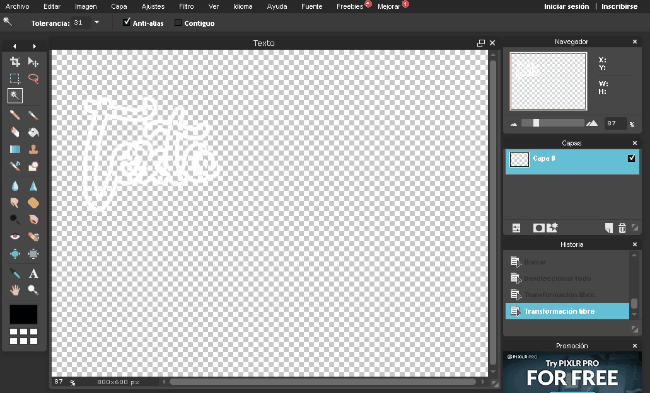
Task: Create a new layer in Capas panel
Action: pyautogui.click(x=609, y=228)
